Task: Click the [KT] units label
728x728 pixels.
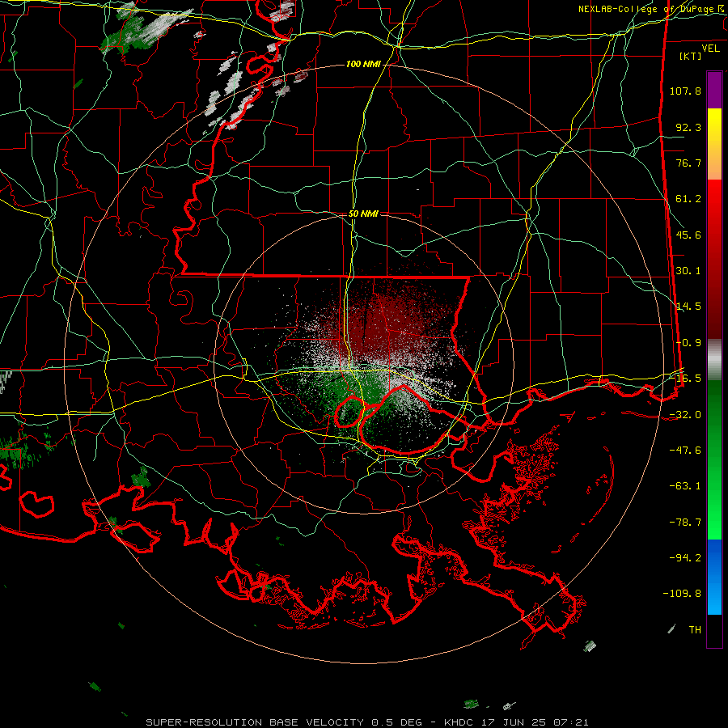Action: click(x=690, y=56)
